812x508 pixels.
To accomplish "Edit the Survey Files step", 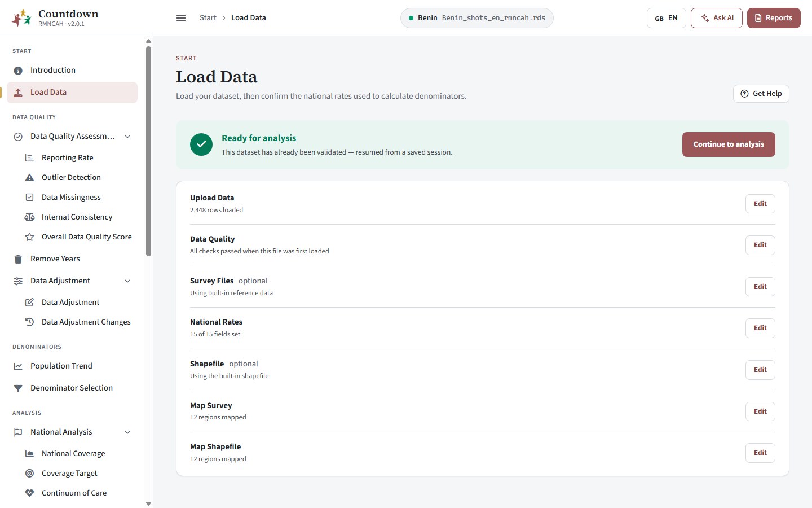I will click(760, 287).
